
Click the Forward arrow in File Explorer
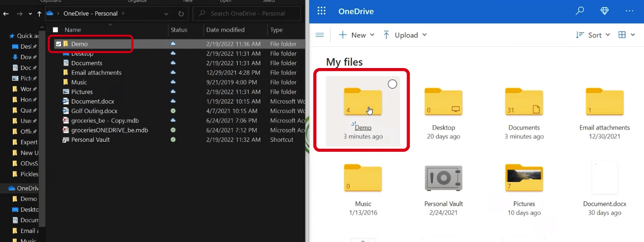click(x=19, y=14)
